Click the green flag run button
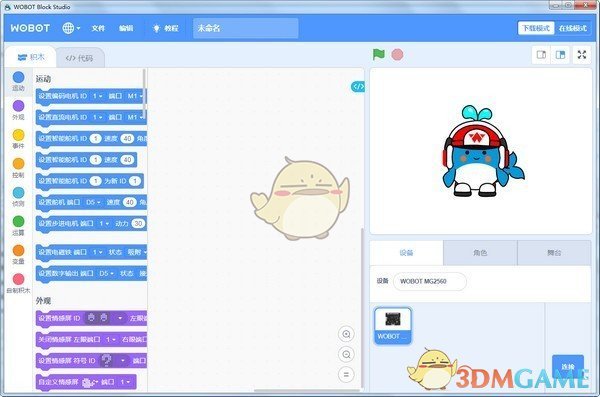The width and height of the screenshot is (600, 397). 378,55
